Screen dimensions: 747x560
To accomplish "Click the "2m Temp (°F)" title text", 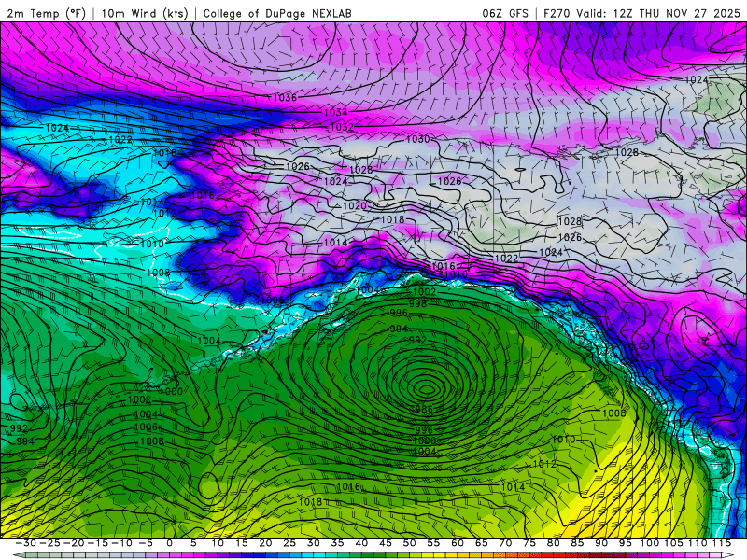I will 46,13.
